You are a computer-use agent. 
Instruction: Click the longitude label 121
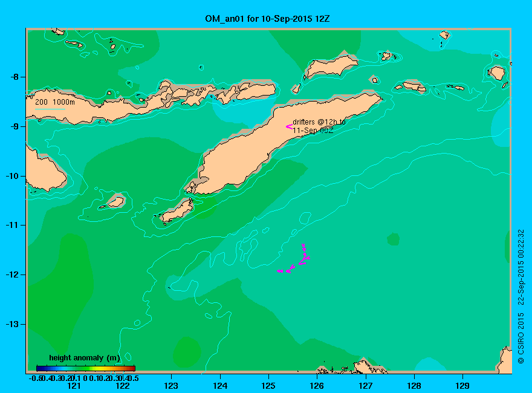[74, 386]
